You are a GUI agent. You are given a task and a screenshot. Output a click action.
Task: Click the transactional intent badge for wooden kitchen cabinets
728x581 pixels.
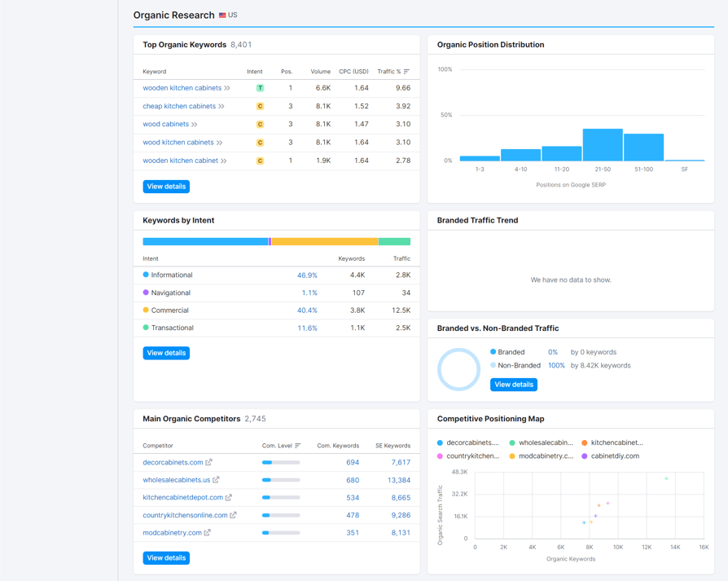tap(260, 88)
